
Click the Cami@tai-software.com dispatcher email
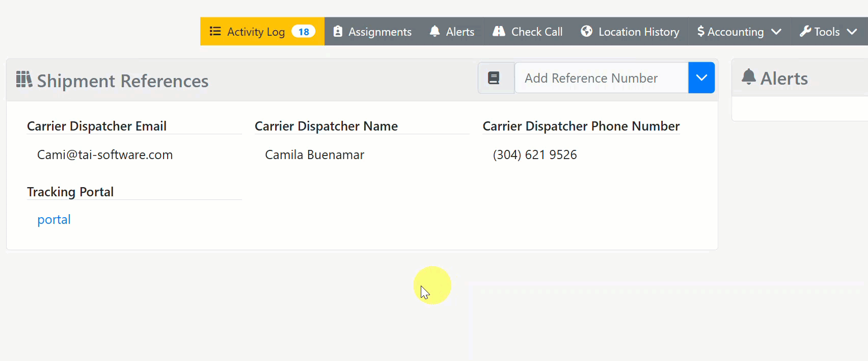[x=105, y=155]
